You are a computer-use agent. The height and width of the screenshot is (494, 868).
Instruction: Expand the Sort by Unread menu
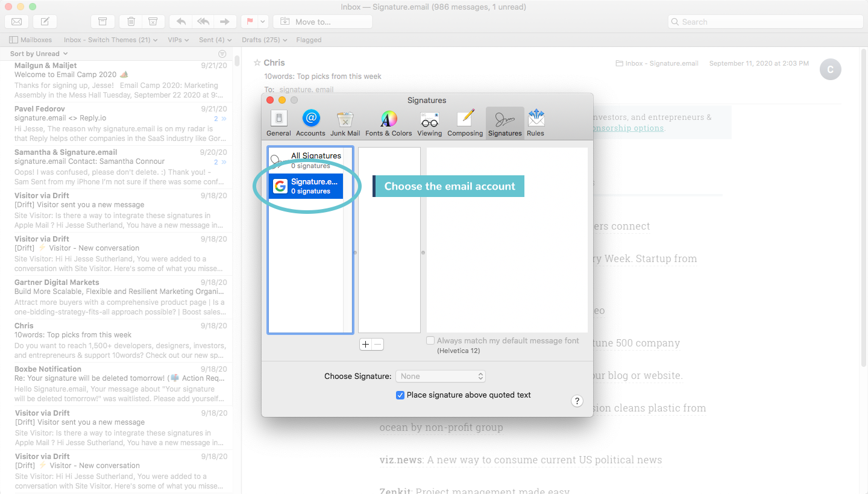pyautogui.click(x=38, y=53)
